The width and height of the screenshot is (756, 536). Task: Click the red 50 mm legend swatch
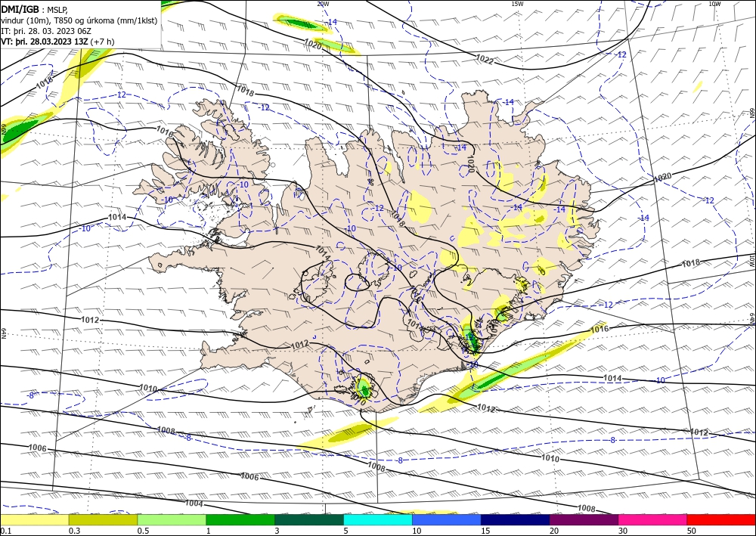pos(721,520)
